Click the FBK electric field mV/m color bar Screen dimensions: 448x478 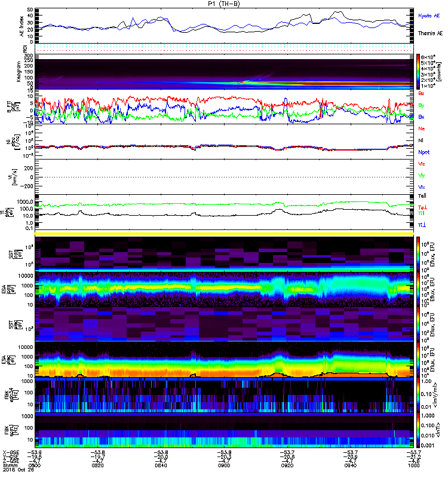418,395
